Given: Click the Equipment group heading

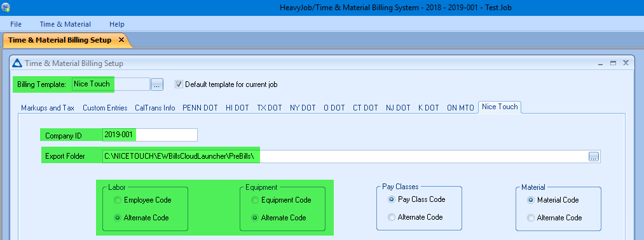Looking at the screenshot, I should tap(261, 187).
